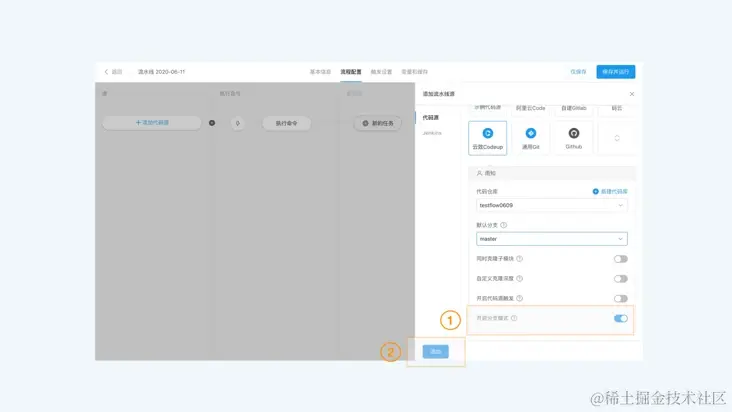The image size is (732, 412).
Task: Select 代码源 in the side panel list
Action: point(430,118)
